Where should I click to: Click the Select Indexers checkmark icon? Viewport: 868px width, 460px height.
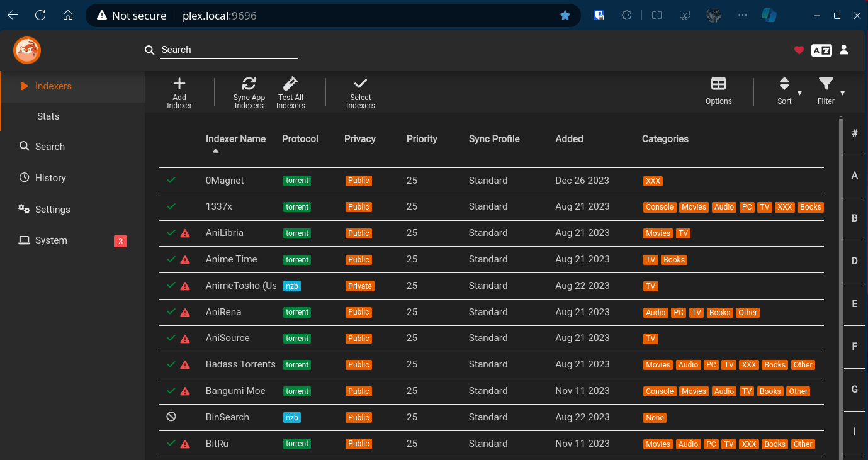tap(361, 84)
